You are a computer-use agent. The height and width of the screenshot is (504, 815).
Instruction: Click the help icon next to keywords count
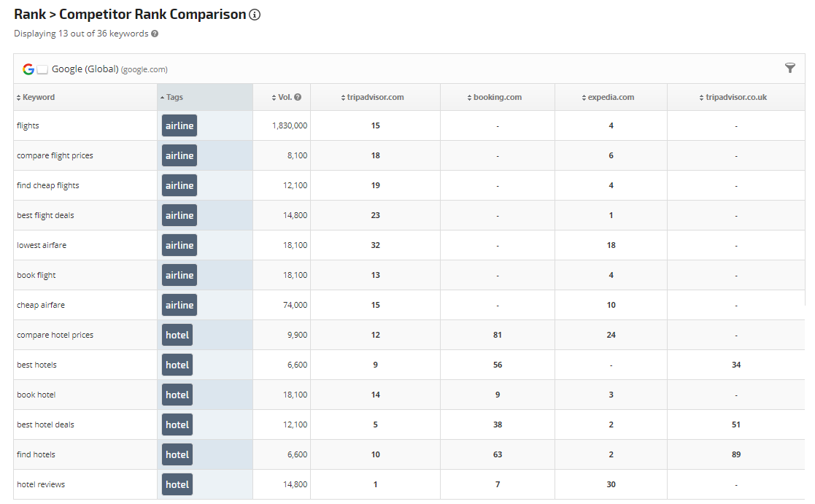[155, 34]
